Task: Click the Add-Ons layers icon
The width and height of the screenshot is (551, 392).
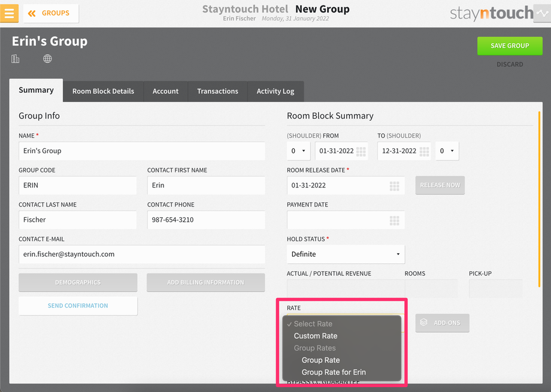Action: [x=424, y=323]
